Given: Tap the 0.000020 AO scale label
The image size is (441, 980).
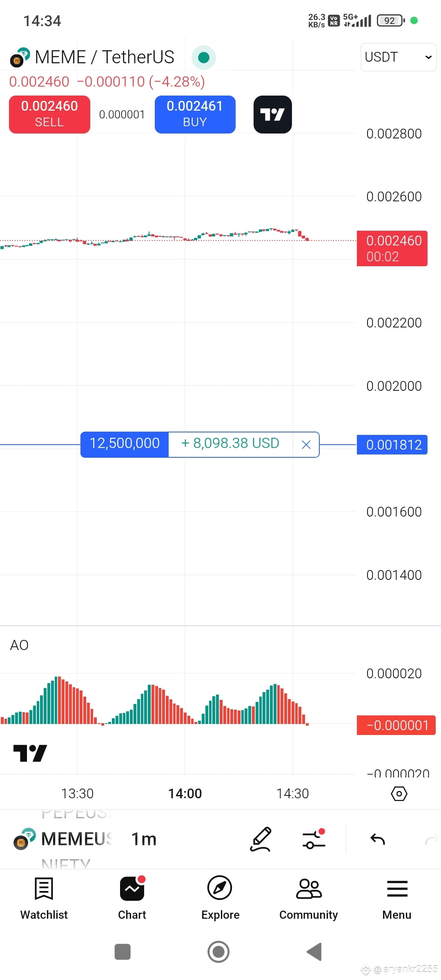Looking at the screenshot, I should [394, 673].
